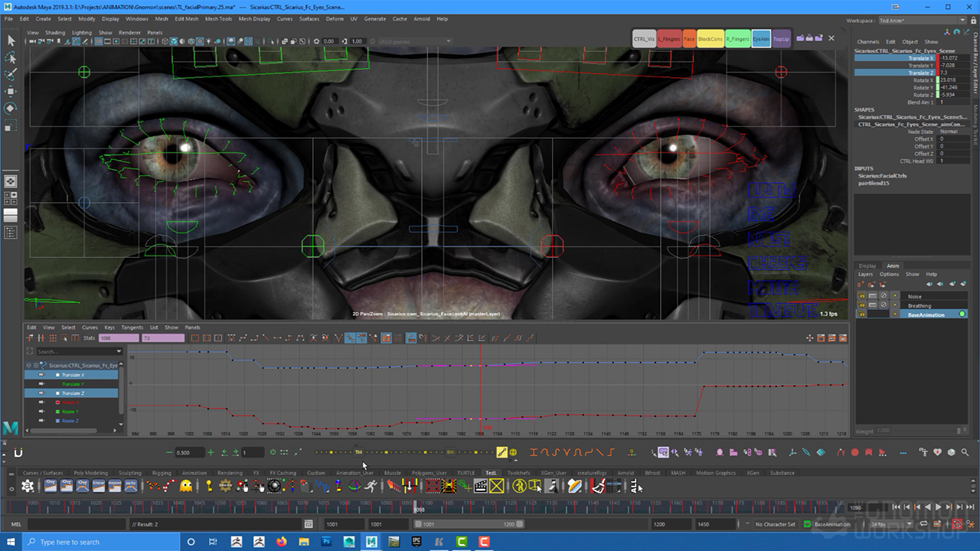Switch to the Rigging shelf tab
The width and height of the screenshot is (980, 551).
coord(161,473)
